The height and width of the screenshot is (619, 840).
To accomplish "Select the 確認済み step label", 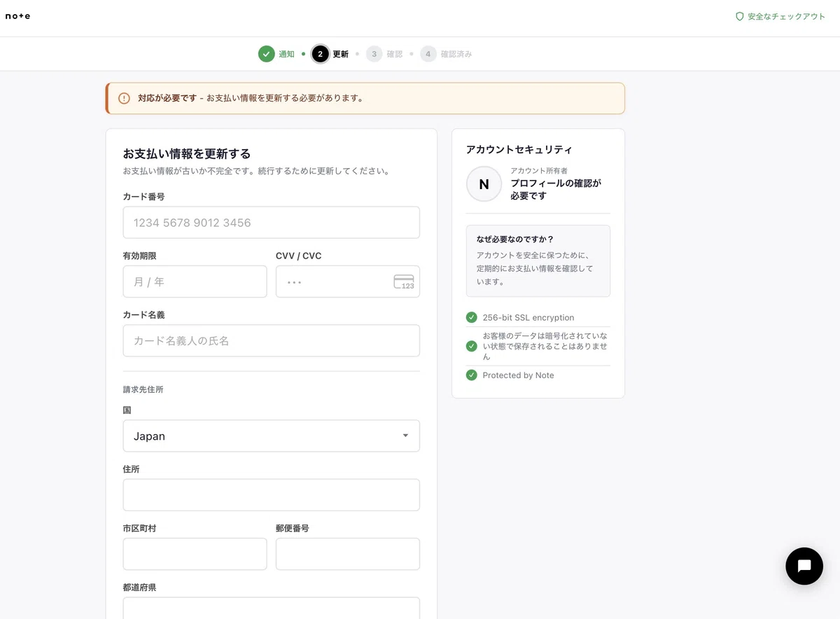I will (x=456, y=54).
